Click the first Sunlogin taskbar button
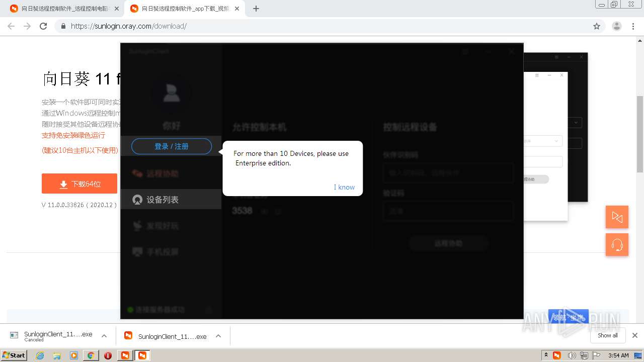Viewport: 644px width, 362px height. 125,355
